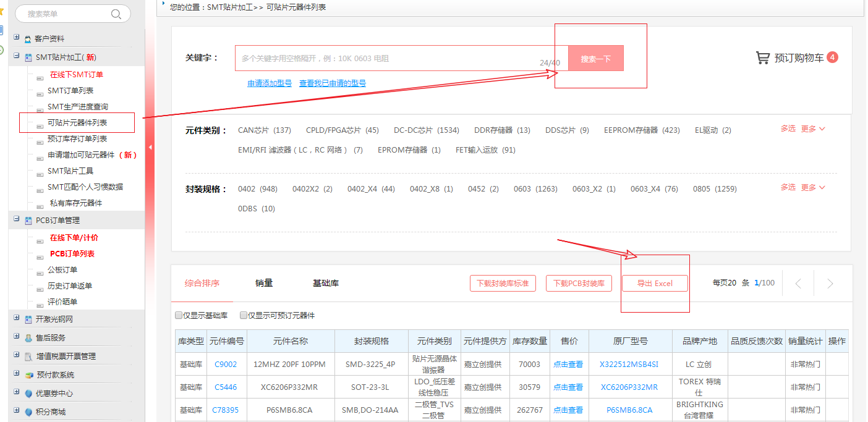Tick 仅显示可预订元器件 checkbox
This screenshot has width=868, height=422.
tap(244, 316)
